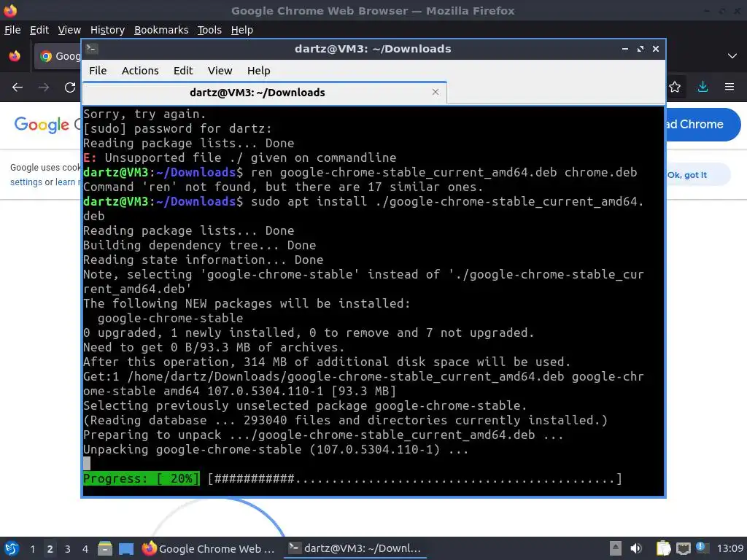The image size is (747, 560).
Task: Open the terminal Help menu
Action: [x=259, y=71]
